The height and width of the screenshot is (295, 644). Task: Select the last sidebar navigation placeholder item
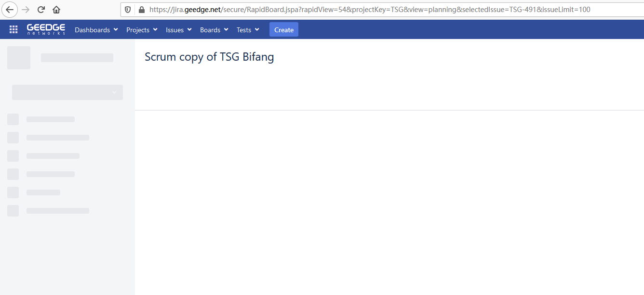tap(48, 211)
